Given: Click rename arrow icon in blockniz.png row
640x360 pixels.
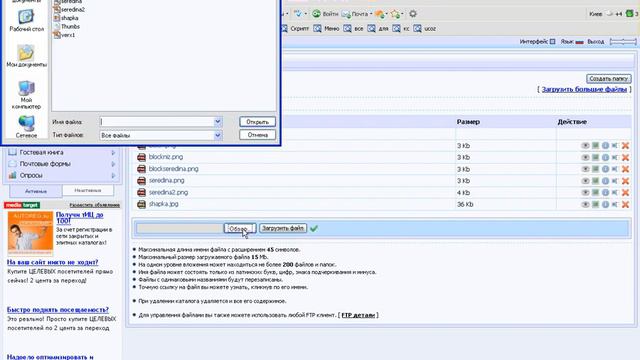Looking at the screenshot, I should click(615, 158).
